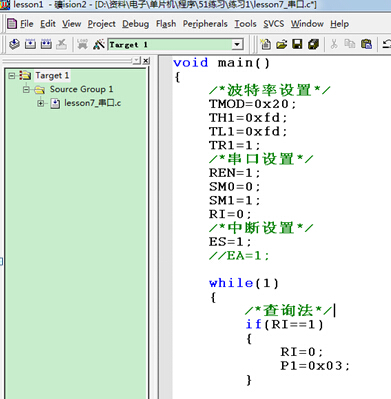Click the Download to flash LOAD icon
The height and width of the screenshot is (399, 391).
82,44
